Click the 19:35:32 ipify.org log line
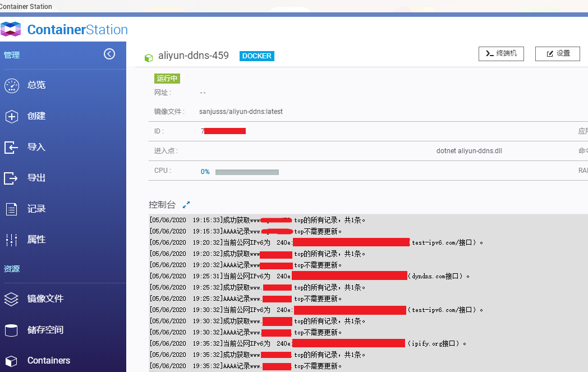This screenshot has width=588, height=372. click(308, 343)
